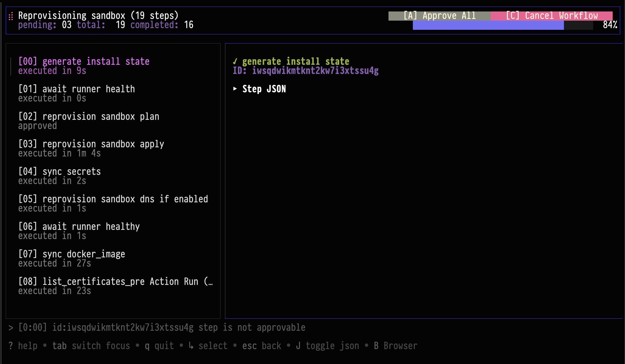Open step 02 reprovision sandbox plan

pyautogui.click(x=89, y=116)
